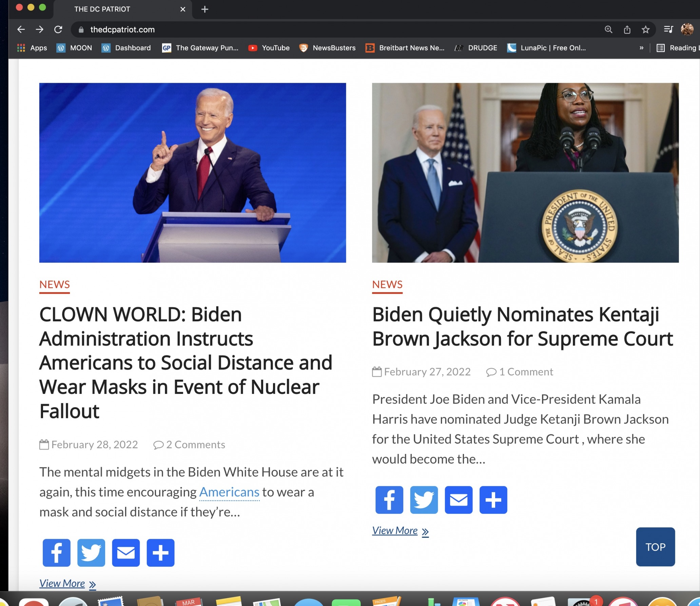This screenshot has height=606, width=700.
Task: Open the media control queue icon
Action: point(668,30)
